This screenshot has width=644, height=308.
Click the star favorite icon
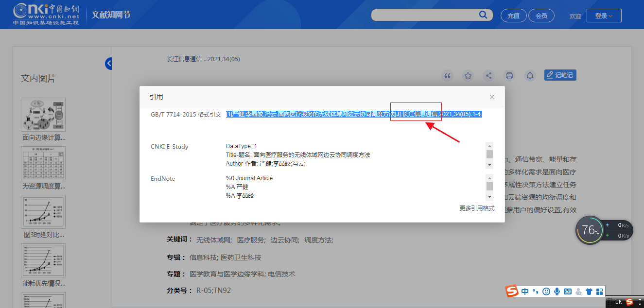point(468,75)
